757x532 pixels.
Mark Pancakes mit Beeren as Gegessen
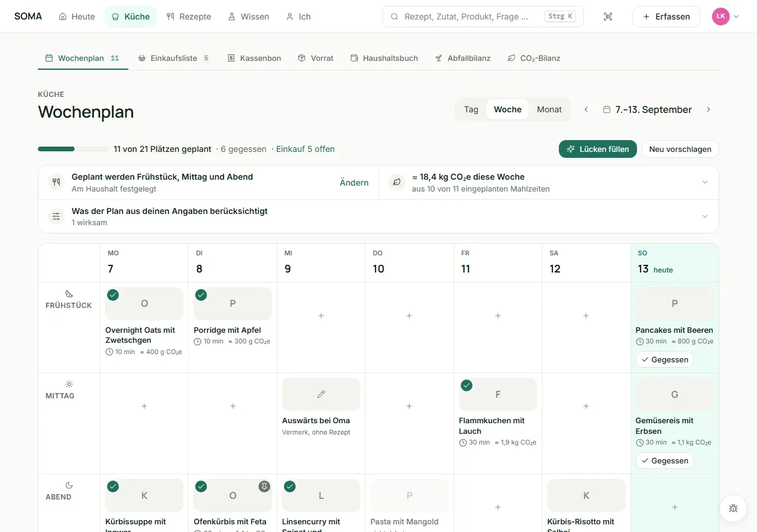tap(664, 359)
